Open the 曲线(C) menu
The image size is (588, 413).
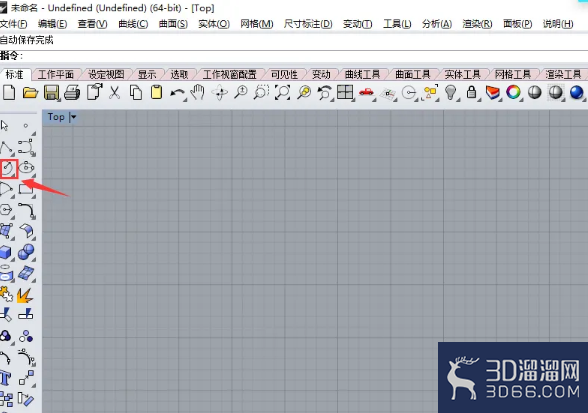pyautogui.click(x=133, y=24)
